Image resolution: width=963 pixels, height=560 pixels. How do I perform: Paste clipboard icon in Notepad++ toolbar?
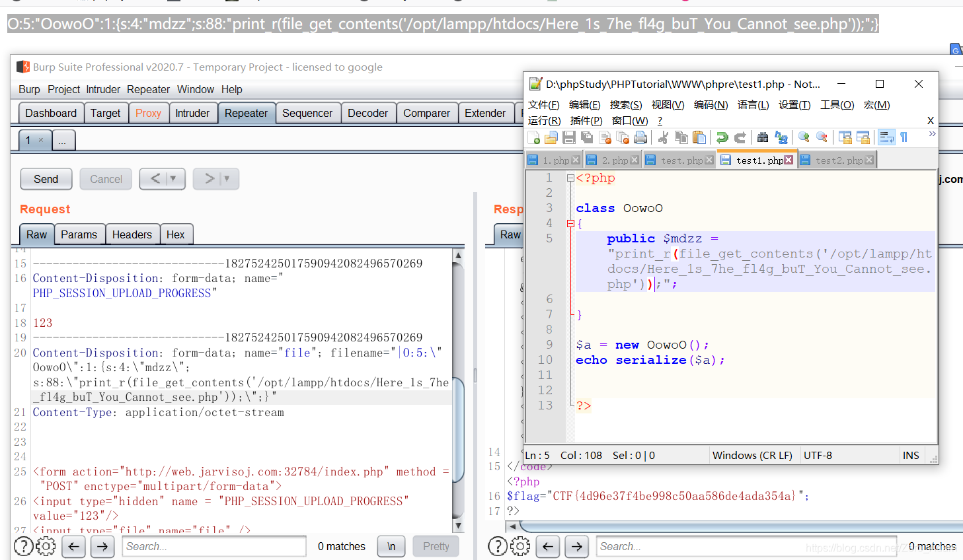click(699, 137)
